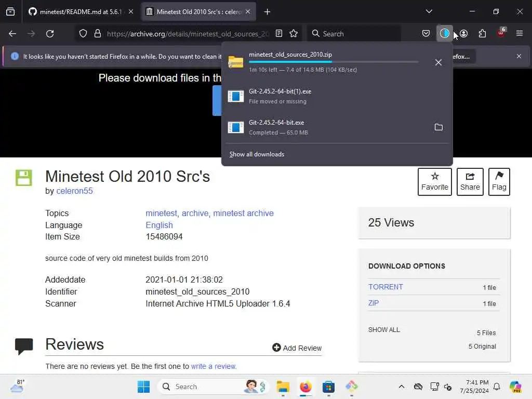Click the English language link
532x399 pixels.
point(159,225)
